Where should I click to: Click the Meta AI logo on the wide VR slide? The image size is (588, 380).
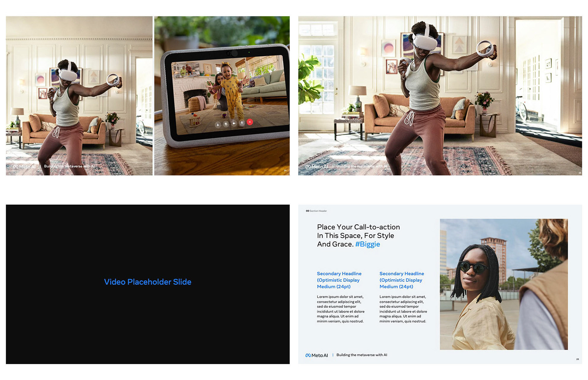pos(317,167)
